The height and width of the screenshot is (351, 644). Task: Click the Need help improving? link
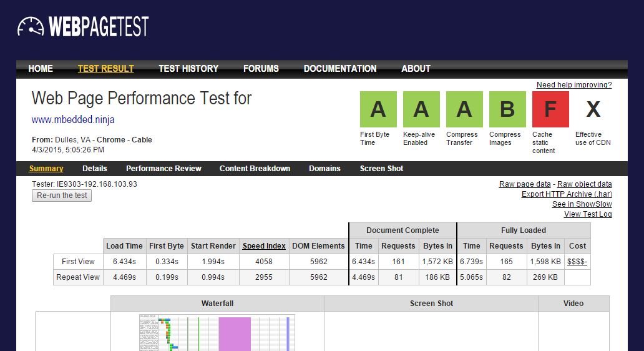pos(574,85)
